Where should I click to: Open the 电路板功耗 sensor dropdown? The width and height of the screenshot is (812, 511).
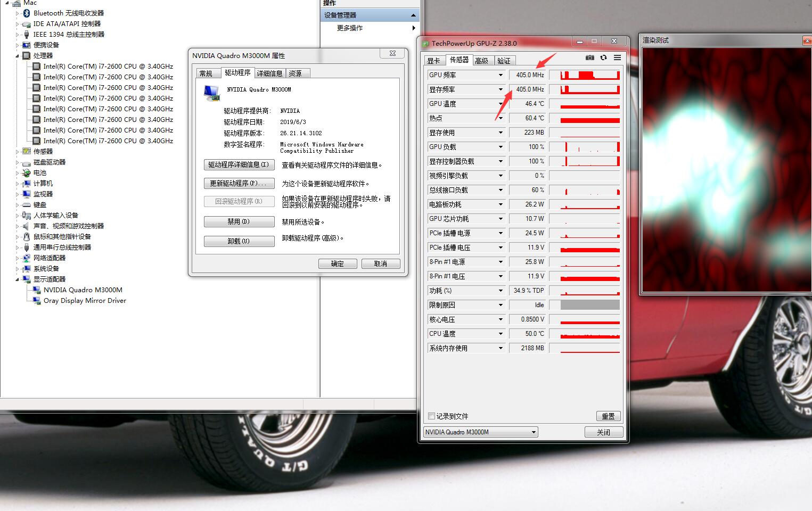500,204
